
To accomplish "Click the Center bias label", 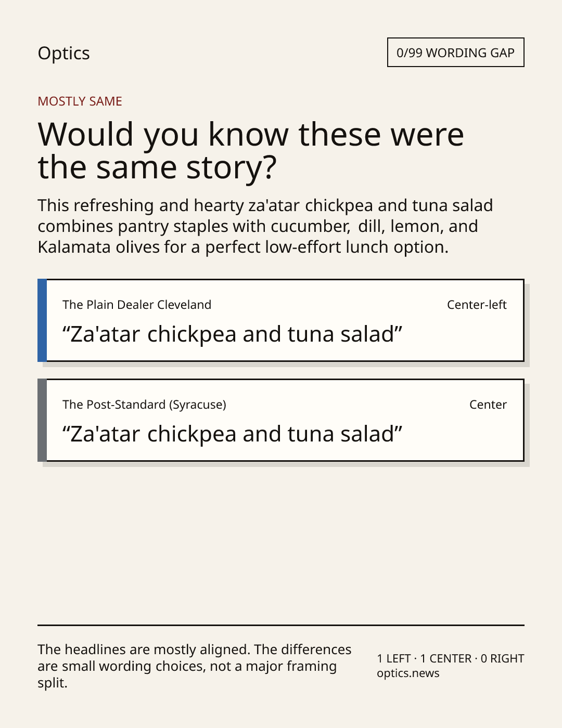I will tap(488, 405).
